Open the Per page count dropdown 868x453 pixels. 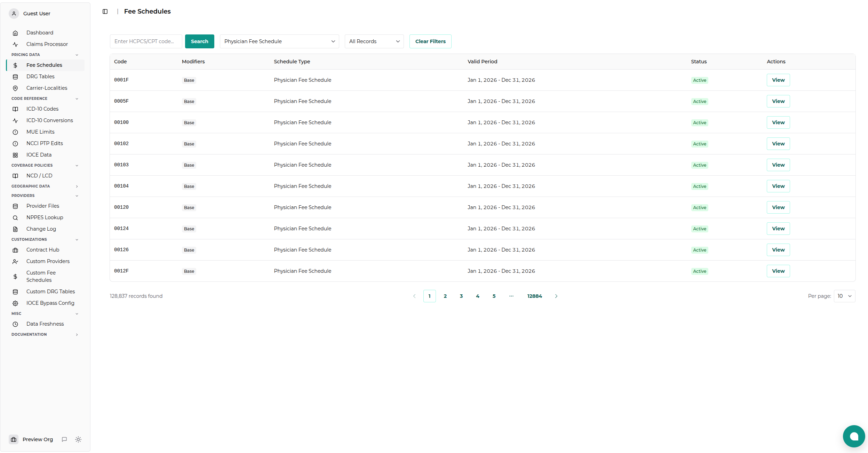click(844, 296)
